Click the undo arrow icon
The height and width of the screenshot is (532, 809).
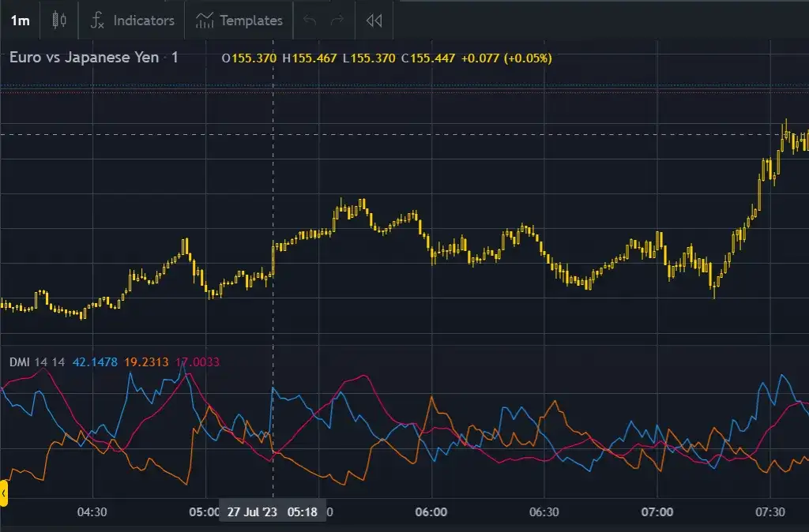[311, 21]
